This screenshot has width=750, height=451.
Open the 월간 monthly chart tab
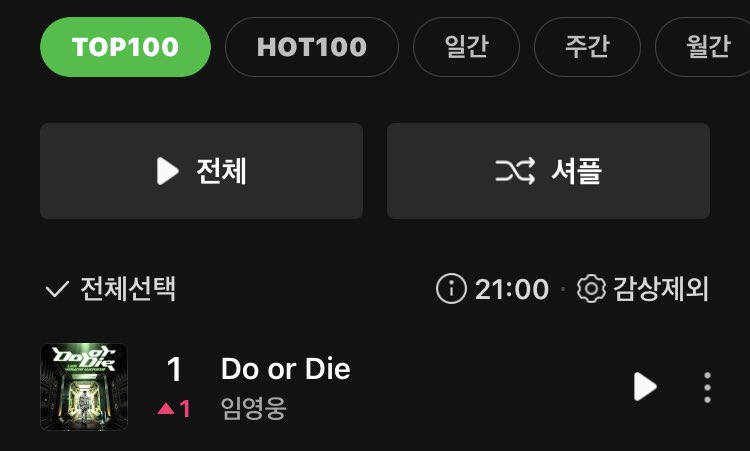tap(707, 47)
